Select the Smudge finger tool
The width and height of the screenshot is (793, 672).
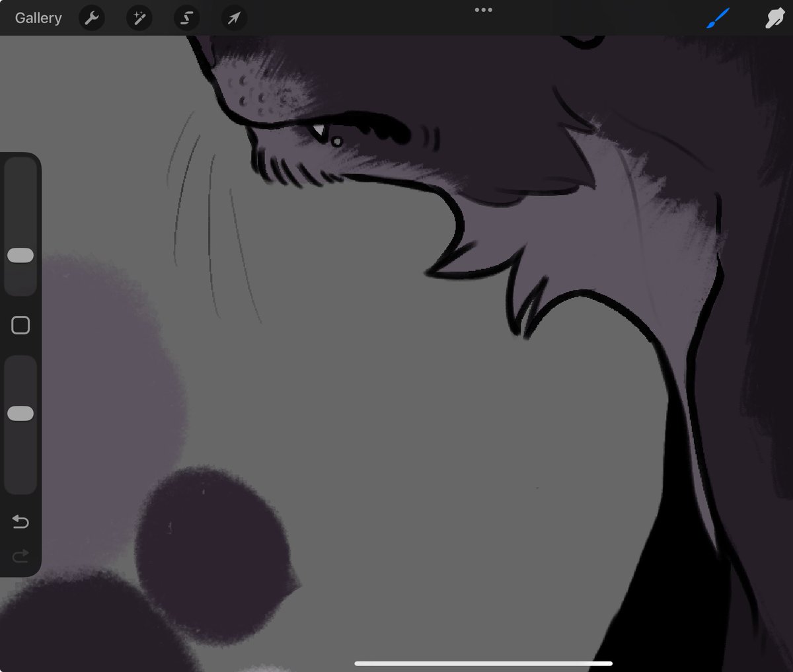tap(774, 19)
